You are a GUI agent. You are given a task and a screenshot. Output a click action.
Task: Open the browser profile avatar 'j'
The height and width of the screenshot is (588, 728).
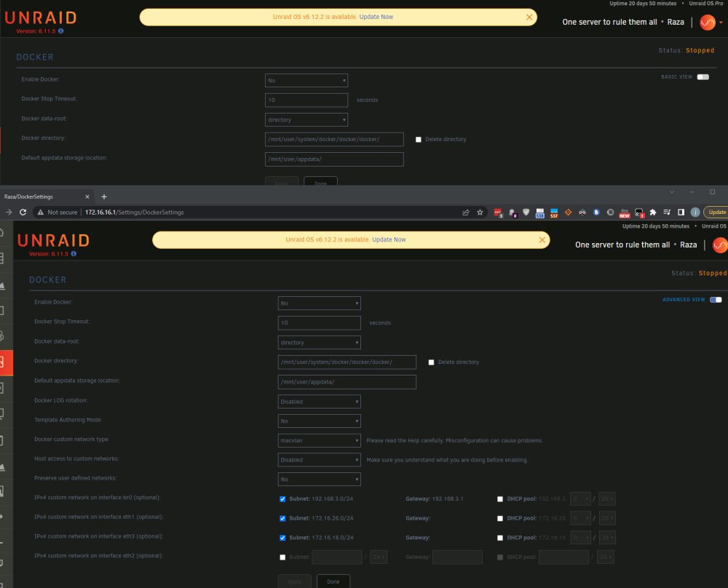695,212
